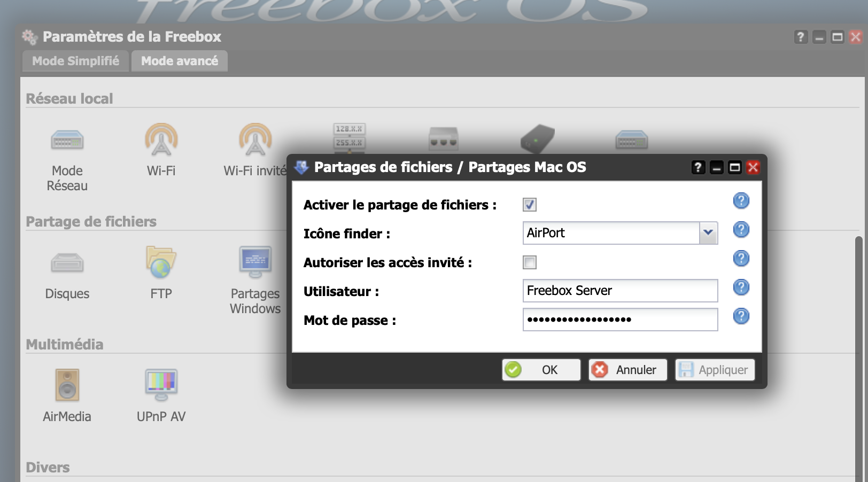Open the FTP settings icon
868x482 pixels.
point(161,262)
